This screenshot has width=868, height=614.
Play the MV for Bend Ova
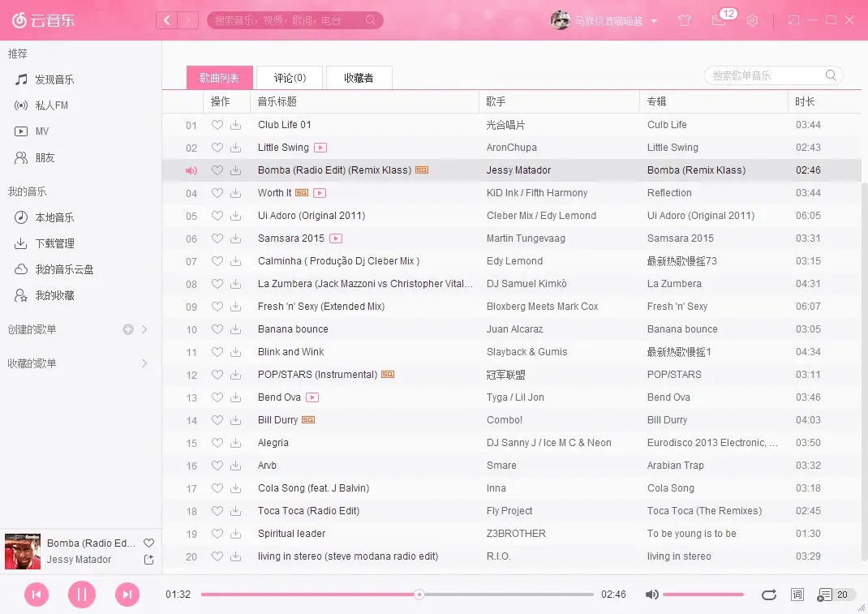(x=312, y=397)
